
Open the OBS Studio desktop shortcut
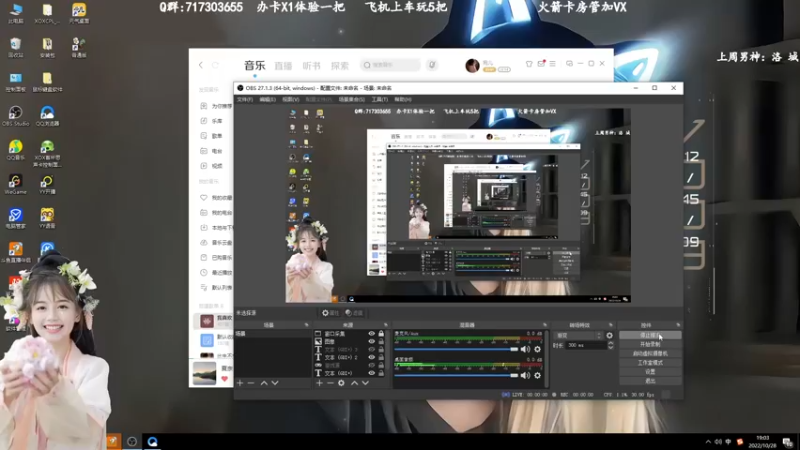click(15, 116)
